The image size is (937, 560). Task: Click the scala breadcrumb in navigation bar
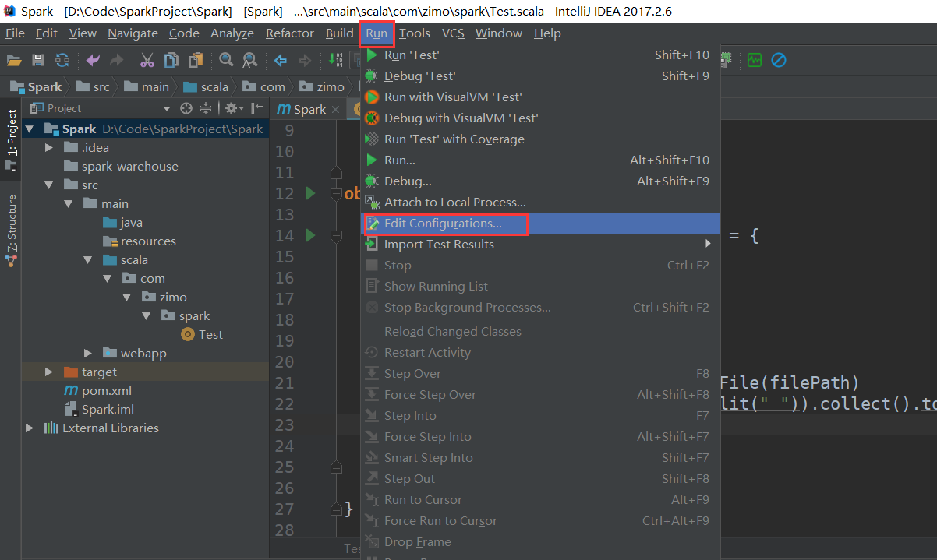coord(206,86)
